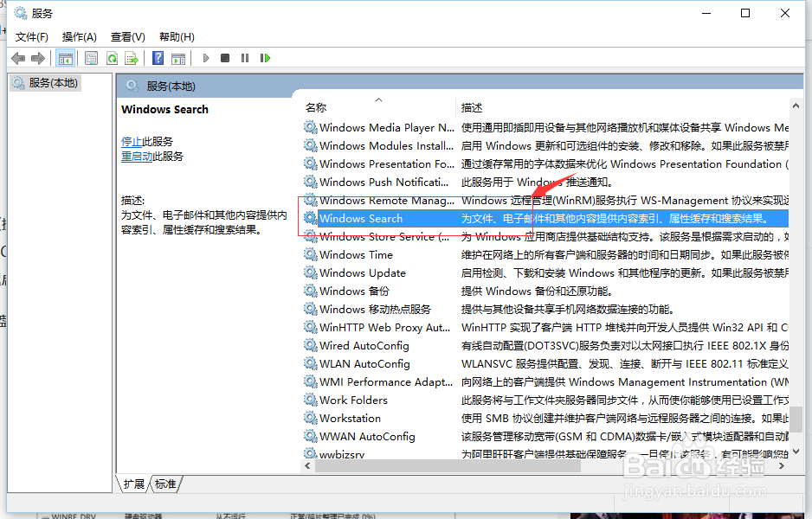Click the Forward arrow toolbar icon
The height and width of the screenshot is (519, 812).
(38, 59)
